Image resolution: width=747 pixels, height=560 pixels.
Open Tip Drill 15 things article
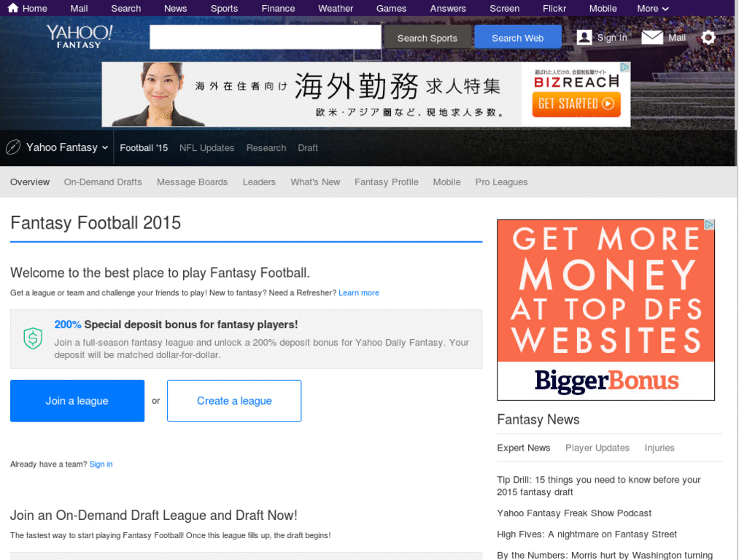tap(599, 486)
